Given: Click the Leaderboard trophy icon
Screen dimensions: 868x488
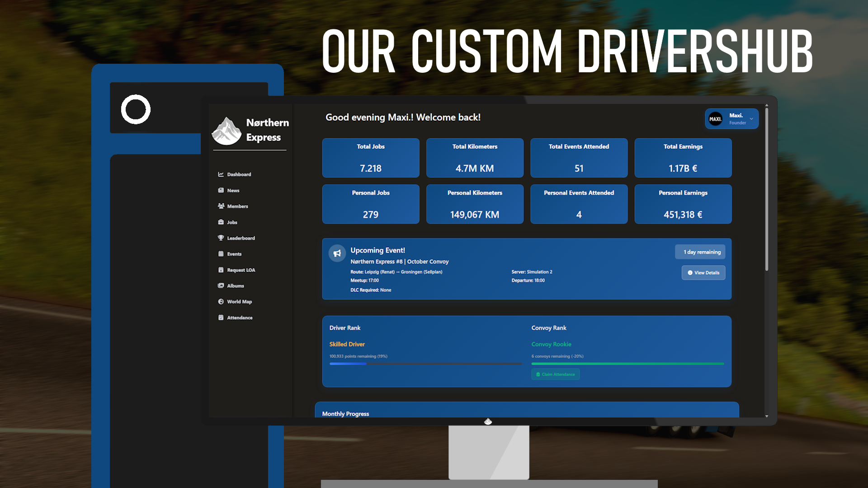Looking at the screenshot, I should point(221,238).
